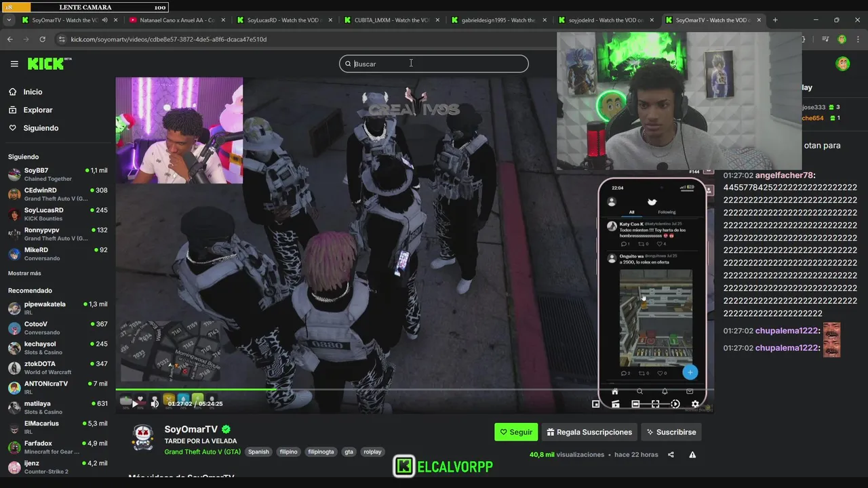Switch to the SoyLucasRD browser tab

[283, 20]
